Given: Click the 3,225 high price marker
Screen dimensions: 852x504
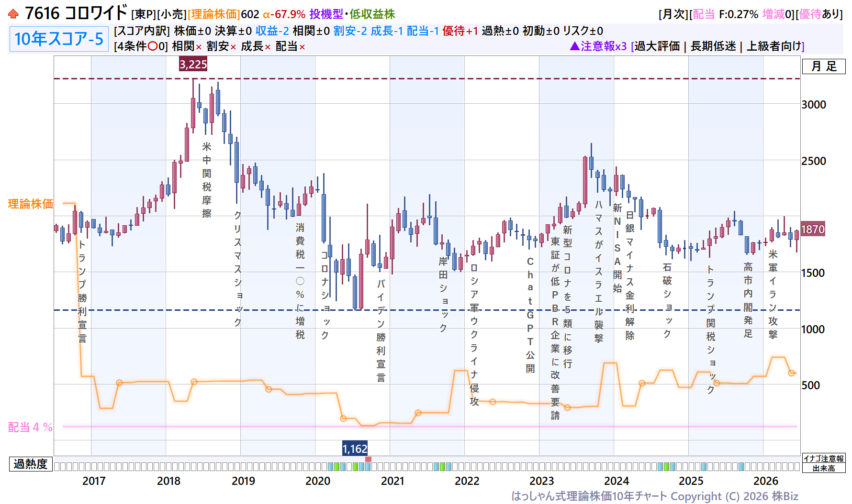Looking at the screenshot, I should (x=193, y=64).
